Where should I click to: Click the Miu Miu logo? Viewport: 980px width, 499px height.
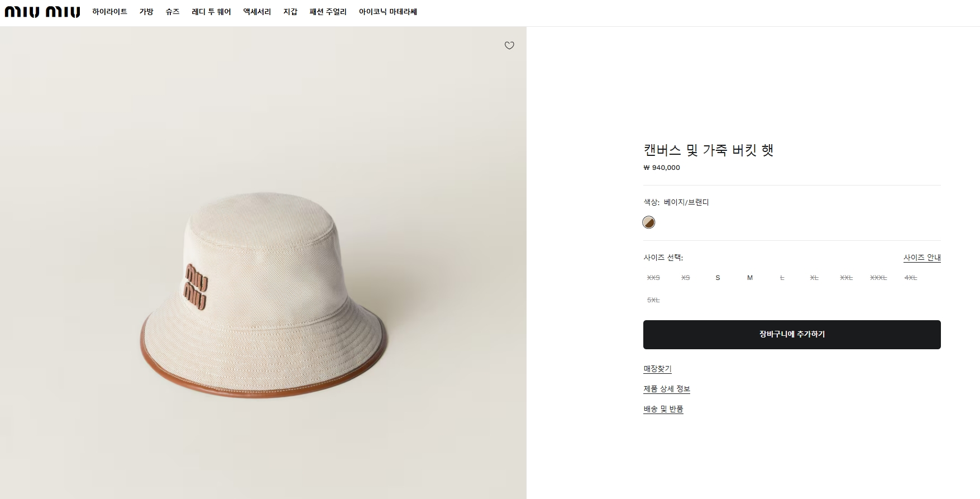point(42,12)
